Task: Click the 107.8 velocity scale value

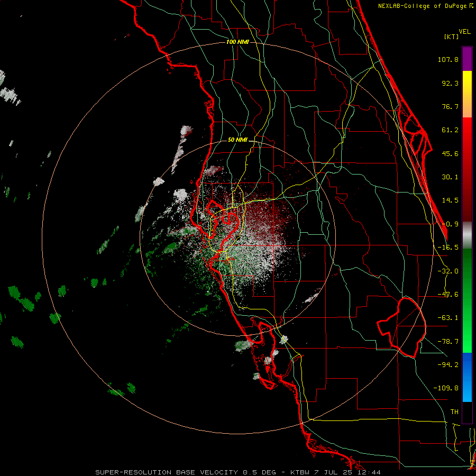Action: (x=448, y=59)
